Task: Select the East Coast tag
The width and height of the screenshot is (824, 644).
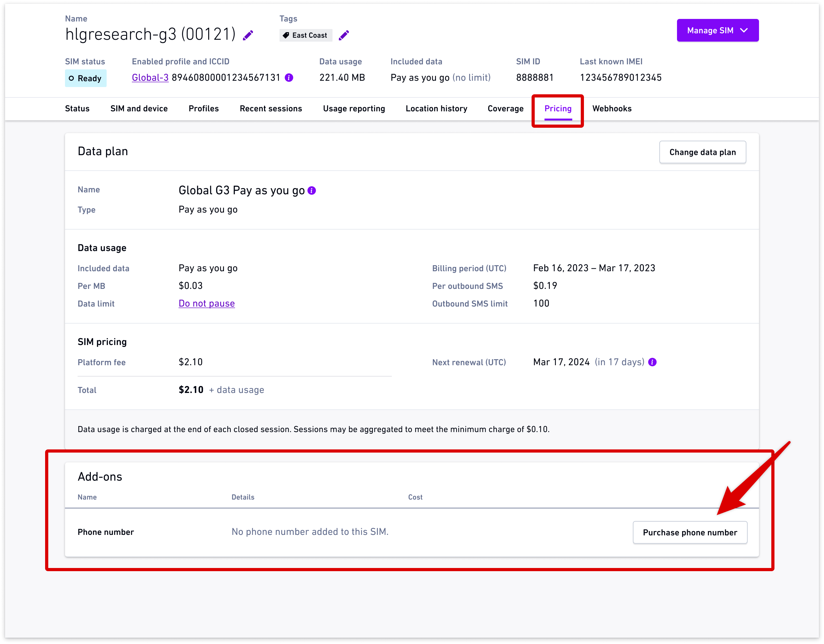Action: 306,35
